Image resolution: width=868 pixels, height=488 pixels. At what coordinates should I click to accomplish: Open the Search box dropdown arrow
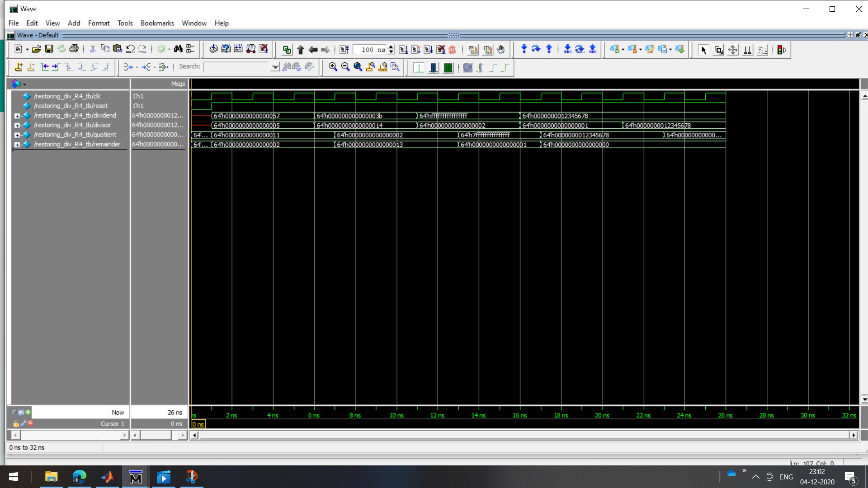(274, 67)
